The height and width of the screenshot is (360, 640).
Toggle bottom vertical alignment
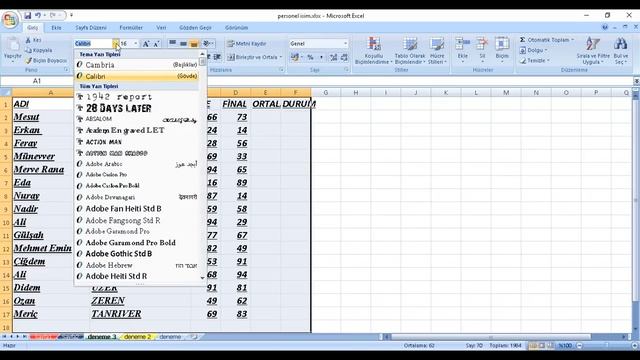tap(194, 43)
